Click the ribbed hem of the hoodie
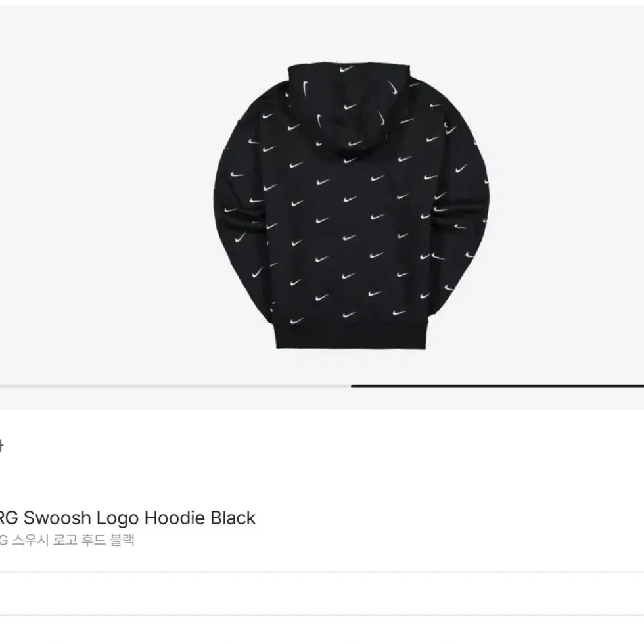 click(351, 335)
